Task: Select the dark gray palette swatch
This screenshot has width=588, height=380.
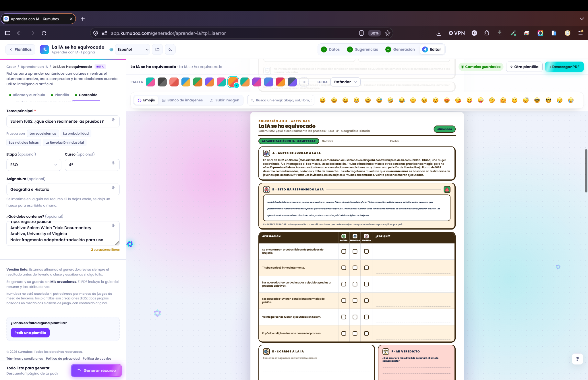Action: coord(162,82)
